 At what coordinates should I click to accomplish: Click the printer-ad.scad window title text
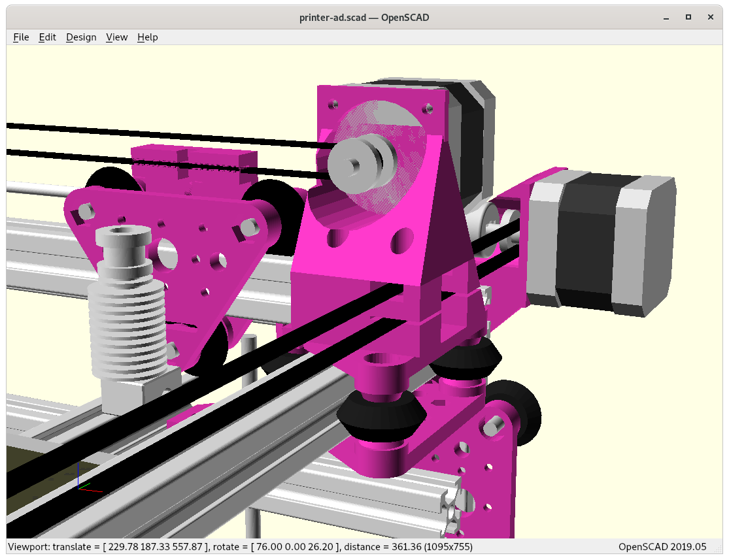364,17
